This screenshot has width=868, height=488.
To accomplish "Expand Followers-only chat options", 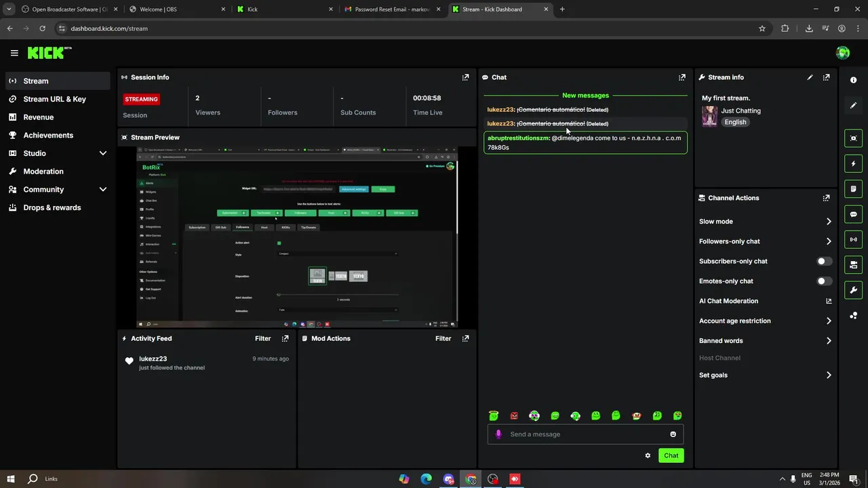I will pos(829,241).
